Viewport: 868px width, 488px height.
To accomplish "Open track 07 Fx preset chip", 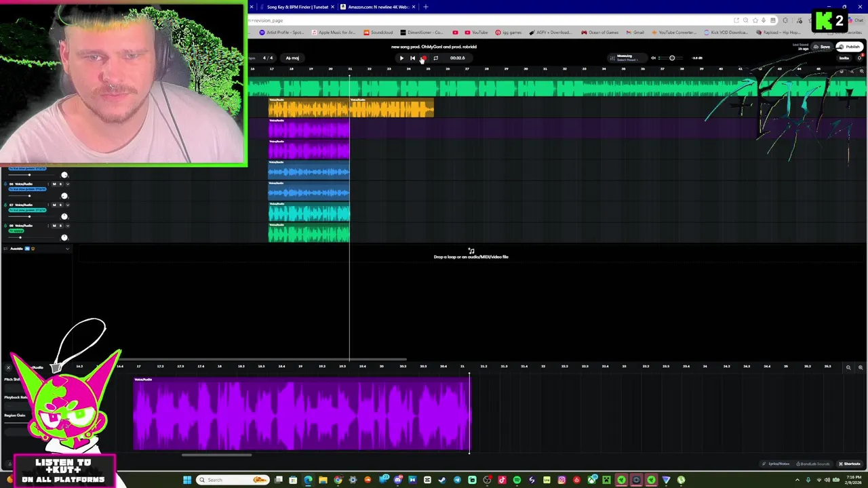I will pos(27,210).
